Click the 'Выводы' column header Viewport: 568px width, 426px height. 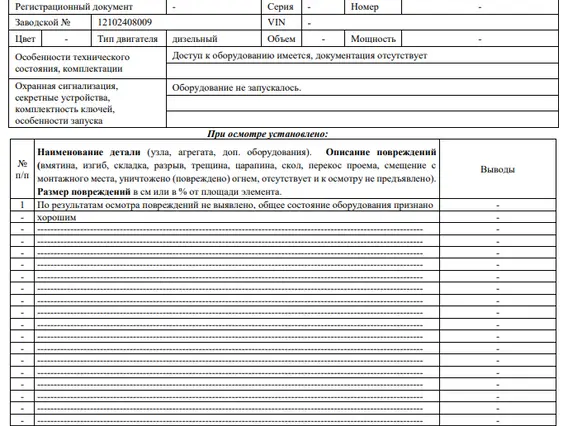coord(497,169)
